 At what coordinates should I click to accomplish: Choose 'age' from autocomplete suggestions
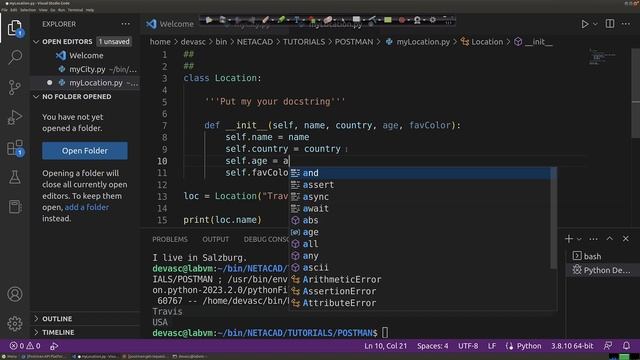420,232
